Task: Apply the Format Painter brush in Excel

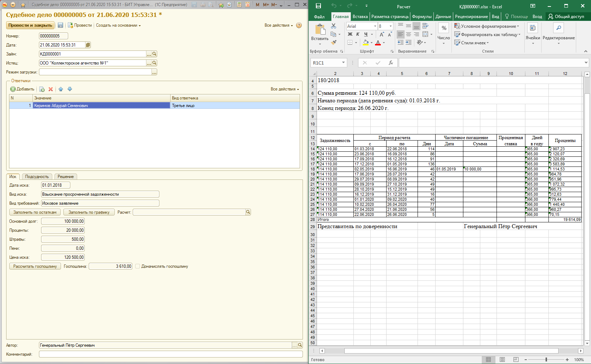Action: click(x=334, y=43)
